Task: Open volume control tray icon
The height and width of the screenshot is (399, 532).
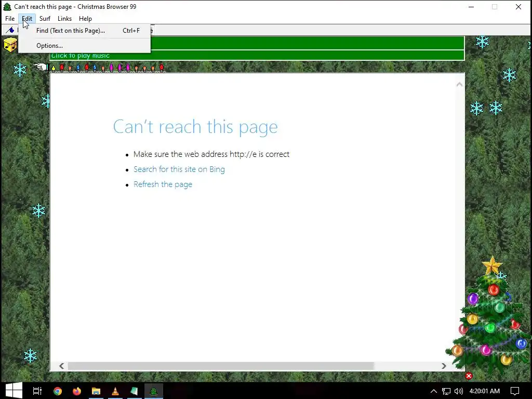Action: point(459,391)
